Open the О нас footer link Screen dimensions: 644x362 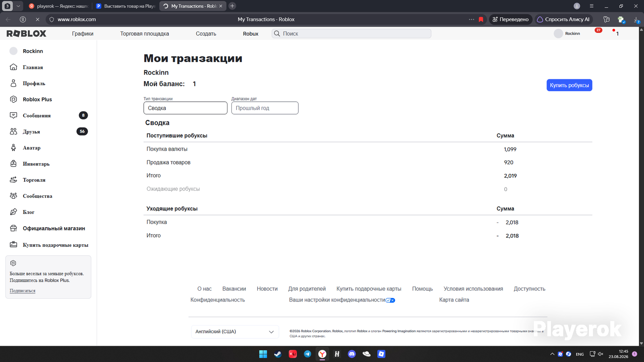coord(204,289)
